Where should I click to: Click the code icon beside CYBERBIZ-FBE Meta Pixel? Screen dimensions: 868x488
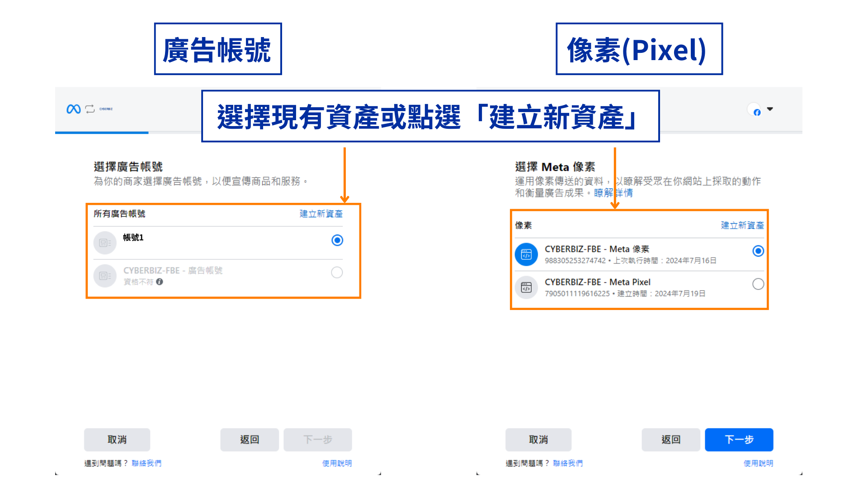pos(526,287)
